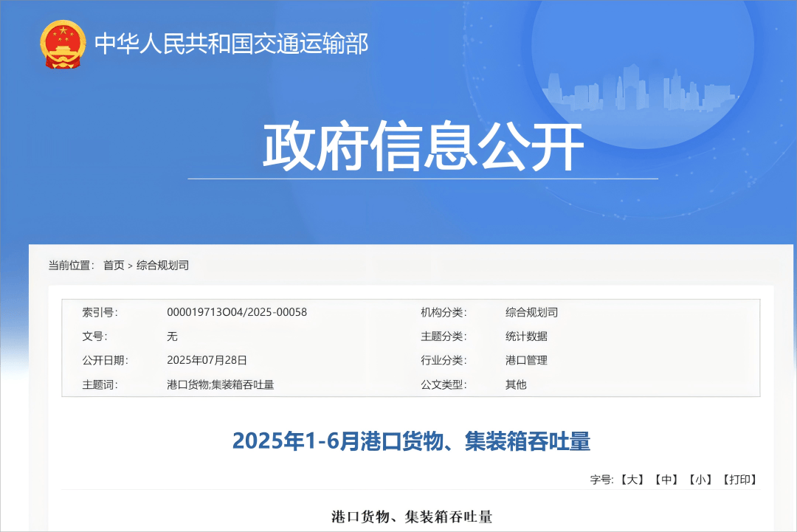797x532 pixels.
Task: Click the 打印 print button
Action: coord(739,480)
